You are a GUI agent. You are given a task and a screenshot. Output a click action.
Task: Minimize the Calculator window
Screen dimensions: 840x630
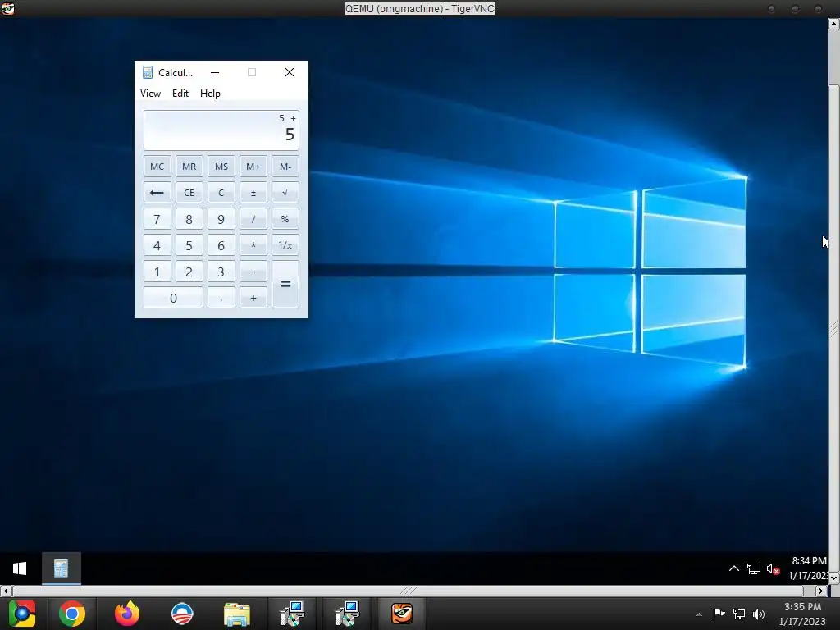point(215,72)
